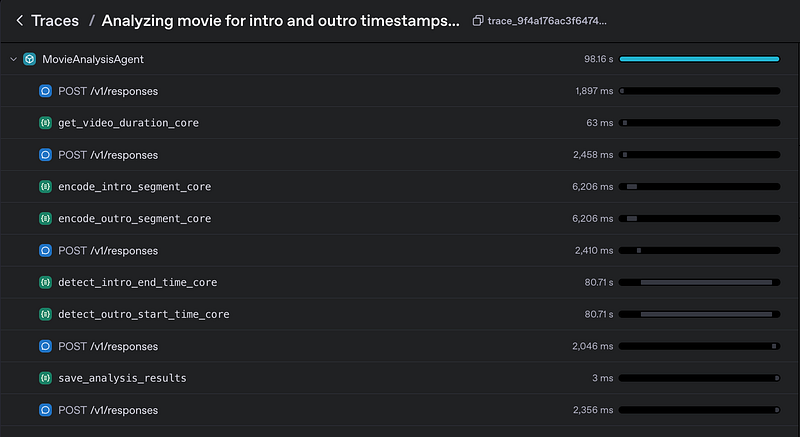Click the blue MovieAnalysisAgent timeline bar
Screen dimensions: 800x437
coord(699,59)
